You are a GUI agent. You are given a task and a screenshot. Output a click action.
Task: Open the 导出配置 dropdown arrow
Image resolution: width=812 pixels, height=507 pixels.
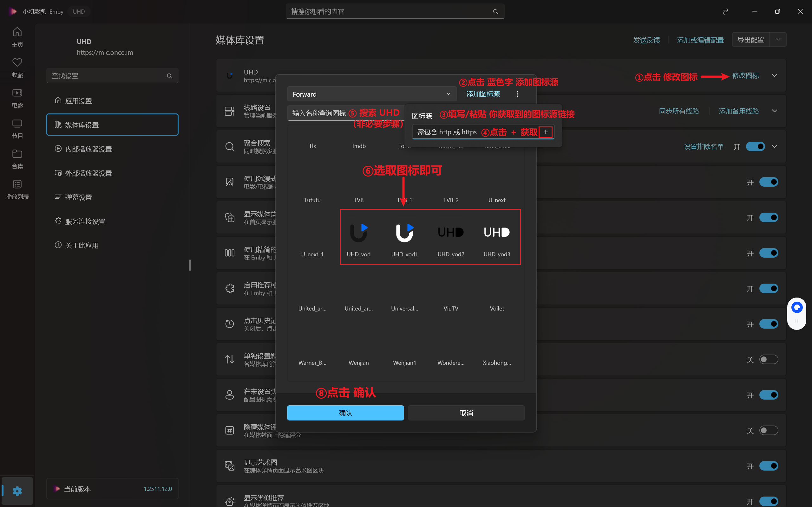coord(778,40)
